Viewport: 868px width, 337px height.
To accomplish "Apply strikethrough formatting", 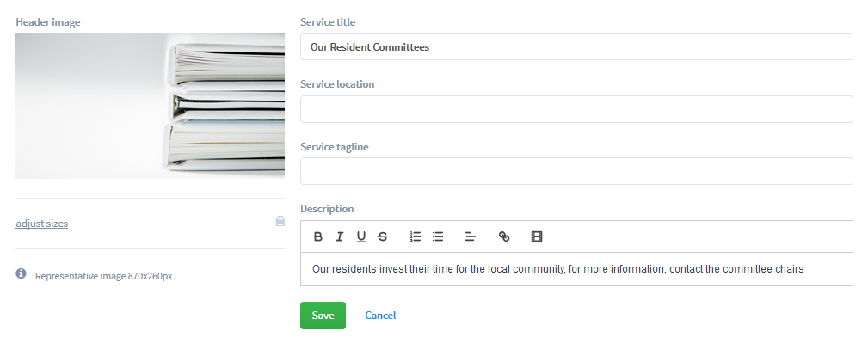I will (x=383, y=236).
